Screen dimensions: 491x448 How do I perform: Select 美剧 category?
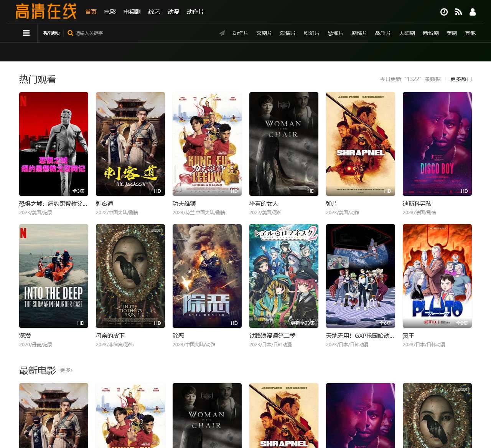[452, 33]
